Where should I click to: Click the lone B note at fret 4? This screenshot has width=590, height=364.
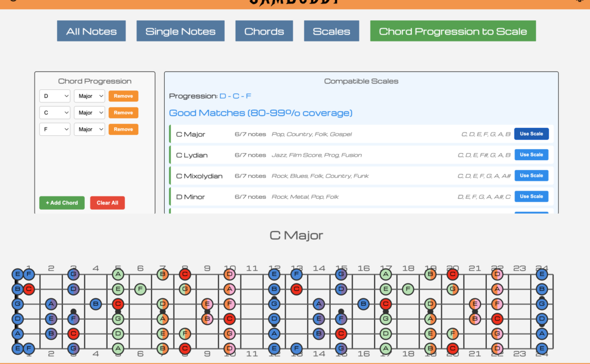click(x=96, y=304)
